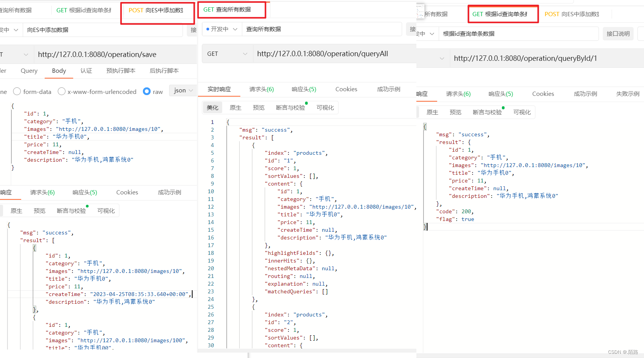Select highlighted GET 根据id查询单条 tab in queryById window

click(500, 14)
